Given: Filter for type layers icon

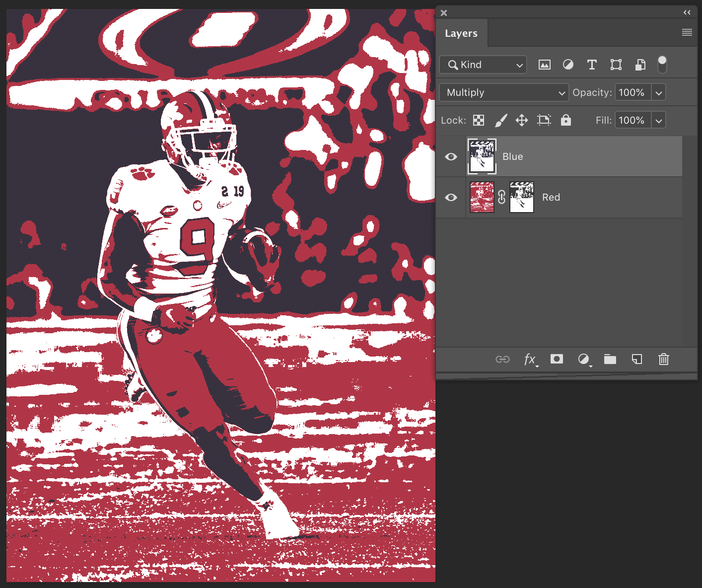Looking at the screenshot, I should (x=592, y=65).
